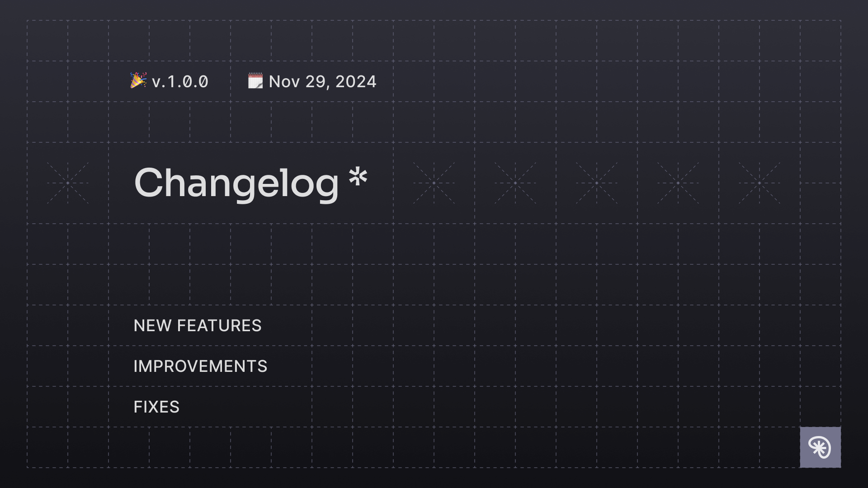Click the first cross marker right of the asterisk
The height and width of the screenshot is (488, 868).
(x=434, y=183)
